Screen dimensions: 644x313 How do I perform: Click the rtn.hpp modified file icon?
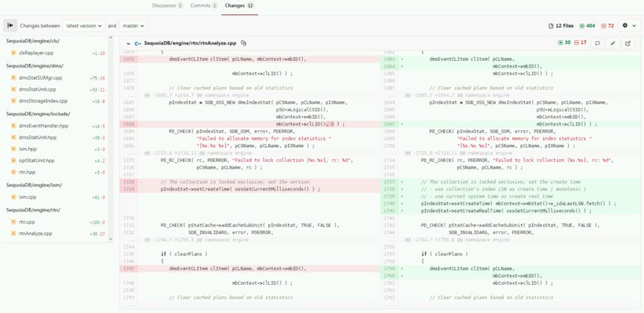13,172
